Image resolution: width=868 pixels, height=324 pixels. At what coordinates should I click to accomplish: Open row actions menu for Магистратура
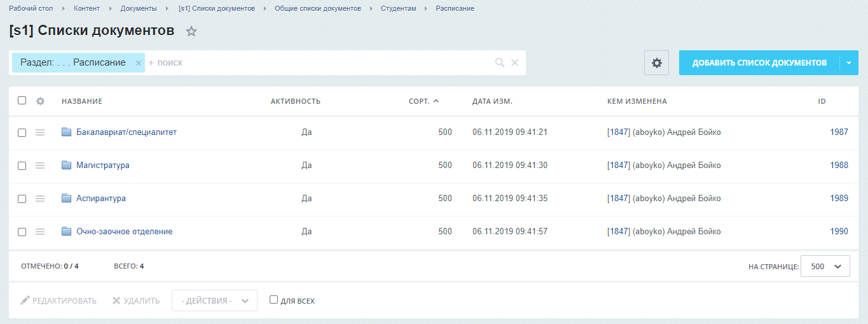pyautogui.click(x=40, y=166)
